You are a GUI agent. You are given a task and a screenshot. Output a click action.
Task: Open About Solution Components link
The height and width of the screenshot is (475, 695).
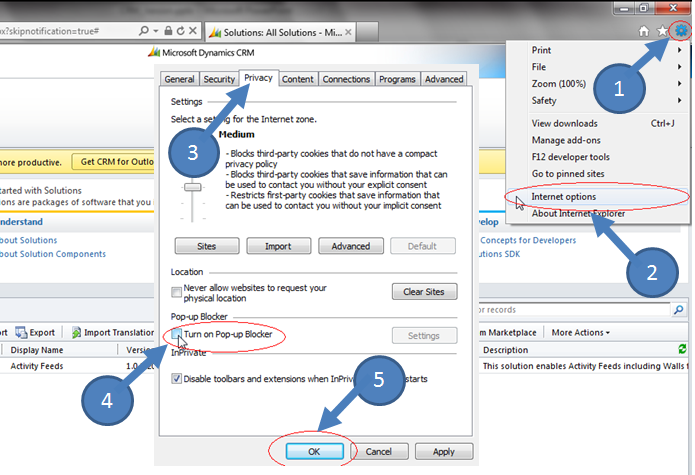(53, 254)
